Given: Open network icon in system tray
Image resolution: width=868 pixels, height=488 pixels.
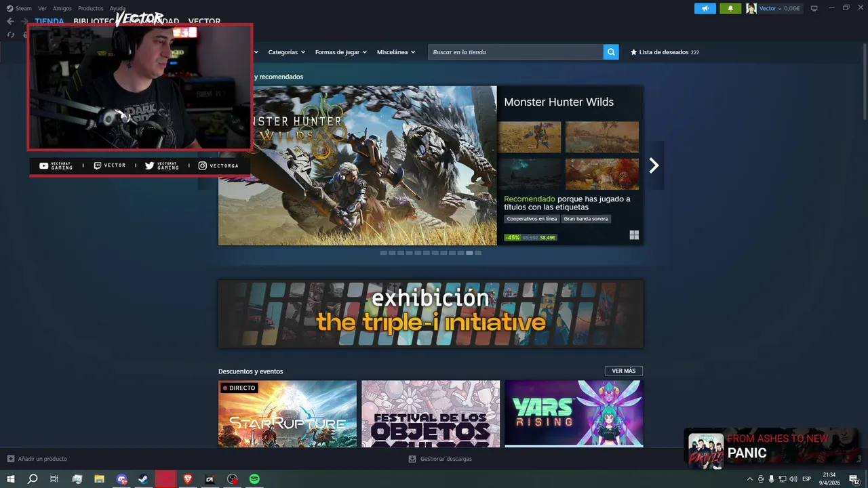Looking at the screenshot, I should click(782, 479).
